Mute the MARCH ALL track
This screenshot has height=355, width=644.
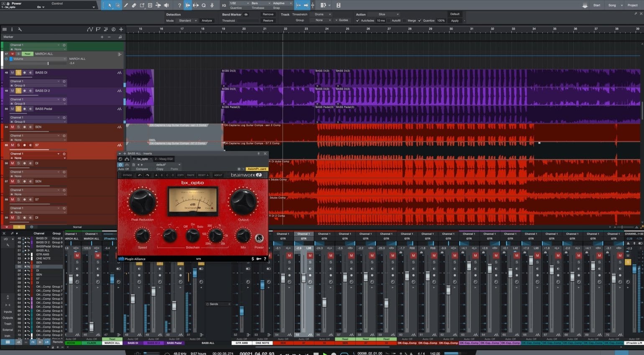tap(13, 54)
